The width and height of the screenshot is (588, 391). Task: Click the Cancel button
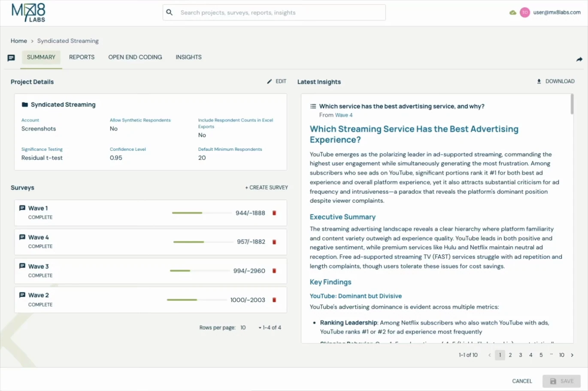[x=522, y=381]
